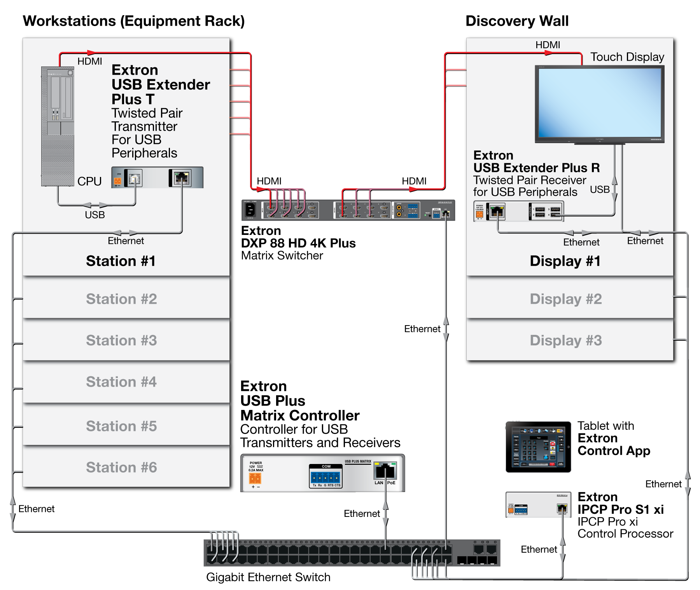Click the 'Discovery Wall' heading
This screenshot has height=590, width=700.
pyautogui.click(x=517, y=21)
